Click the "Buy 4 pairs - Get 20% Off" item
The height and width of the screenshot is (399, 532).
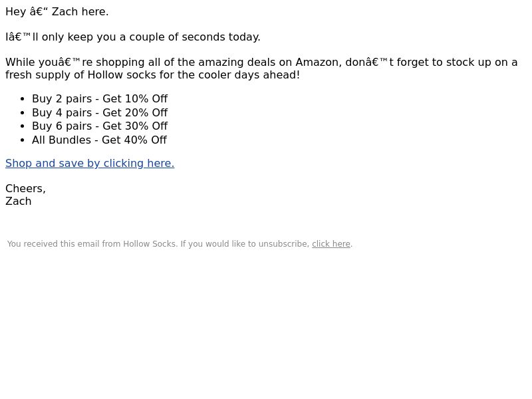[x=100, y=112]
